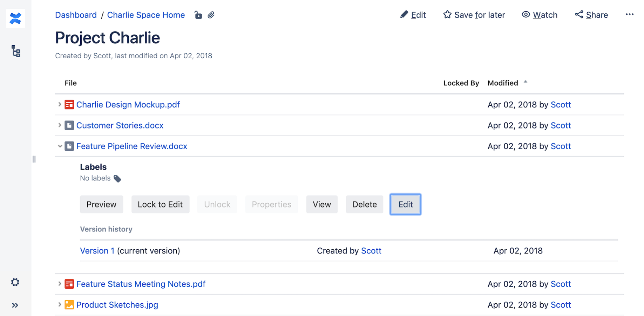
Task: Click the Lock to Edit button
Action: 160,204
